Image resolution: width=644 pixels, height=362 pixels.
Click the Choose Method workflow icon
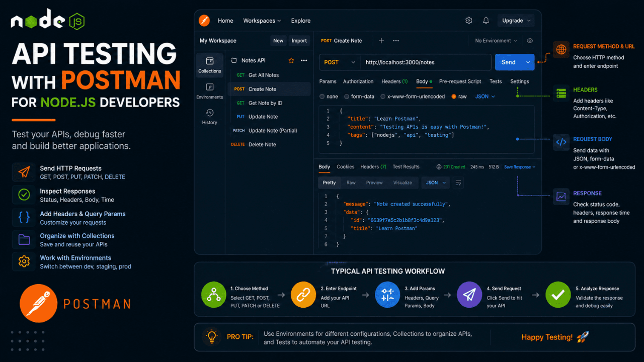pyautogui.click(x=214, y=295)
